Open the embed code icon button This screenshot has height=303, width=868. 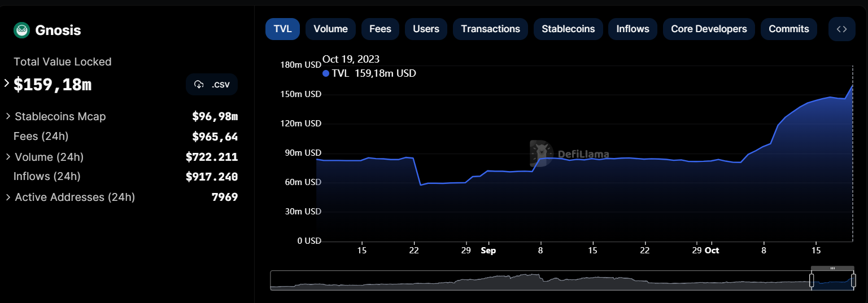click(x=841, y=29)
